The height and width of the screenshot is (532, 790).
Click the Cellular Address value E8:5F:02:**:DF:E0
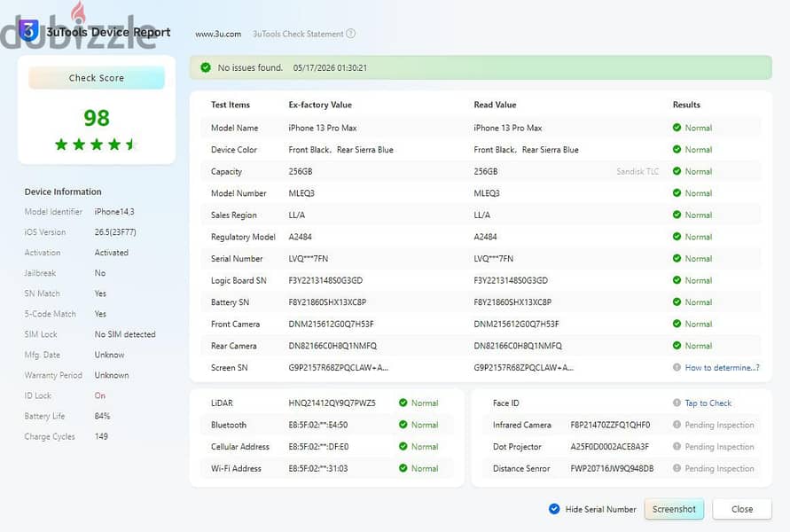[x=318, y=446]
